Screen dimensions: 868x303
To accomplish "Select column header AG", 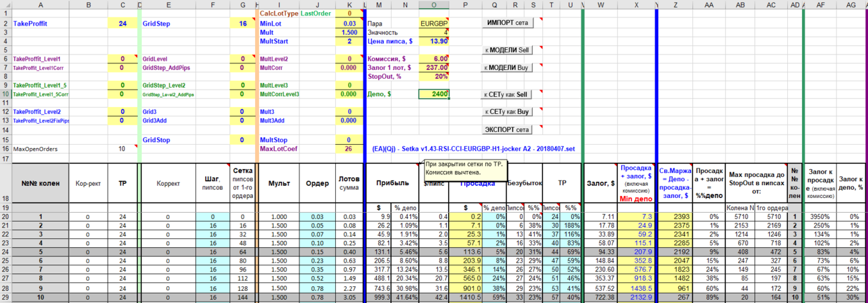I will point(852,5).
